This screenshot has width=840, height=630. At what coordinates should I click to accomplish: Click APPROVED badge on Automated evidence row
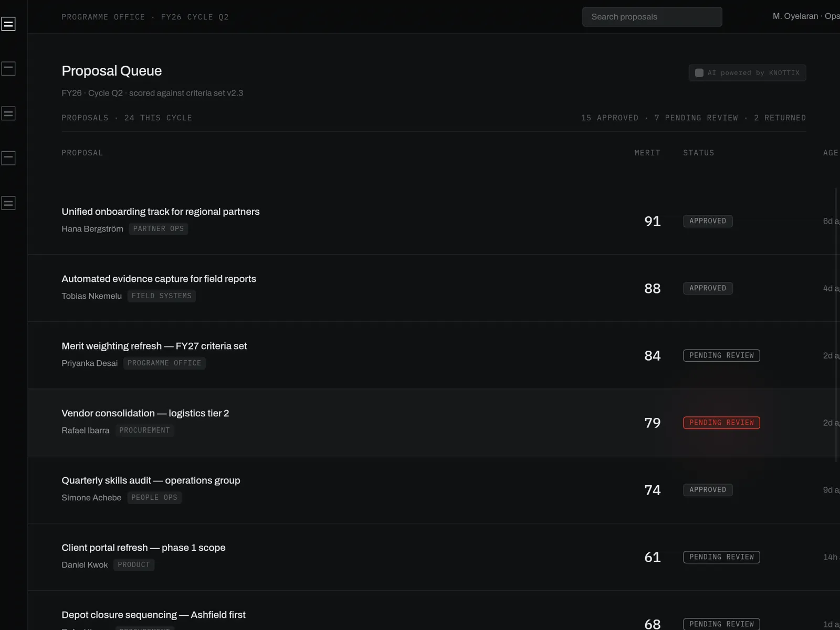pos(708,288)
